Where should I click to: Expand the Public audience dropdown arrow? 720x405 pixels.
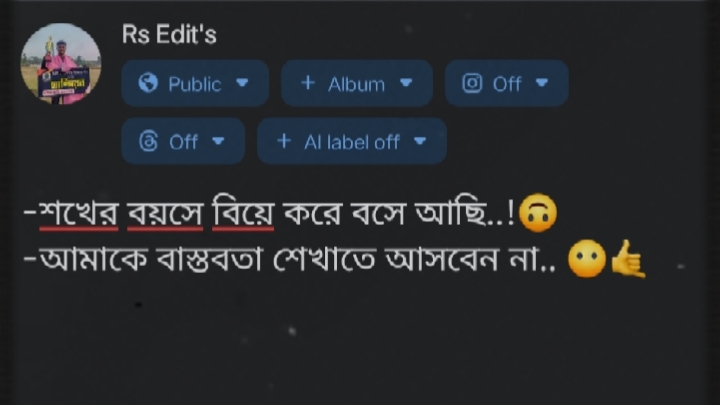tap(242, 83)
